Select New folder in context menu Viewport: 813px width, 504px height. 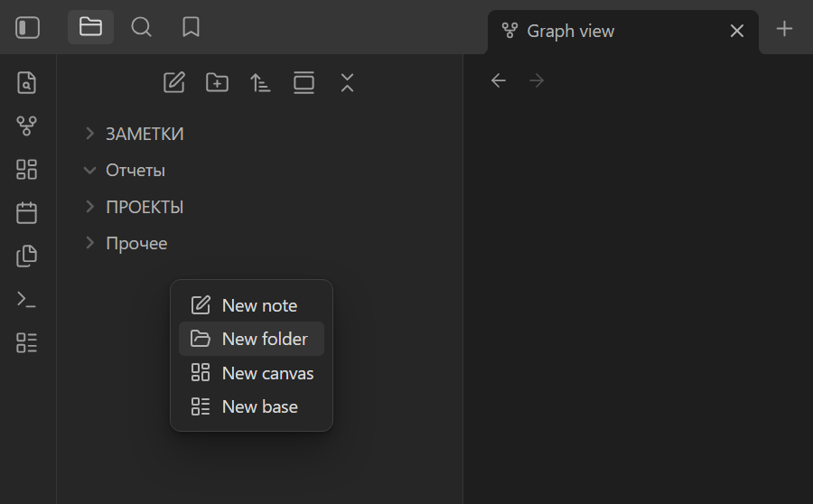tap(251, 339)
